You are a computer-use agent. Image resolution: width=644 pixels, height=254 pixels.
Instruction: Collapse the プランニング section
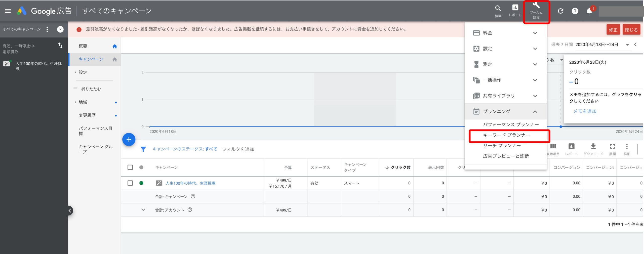[x=506, y=111]
